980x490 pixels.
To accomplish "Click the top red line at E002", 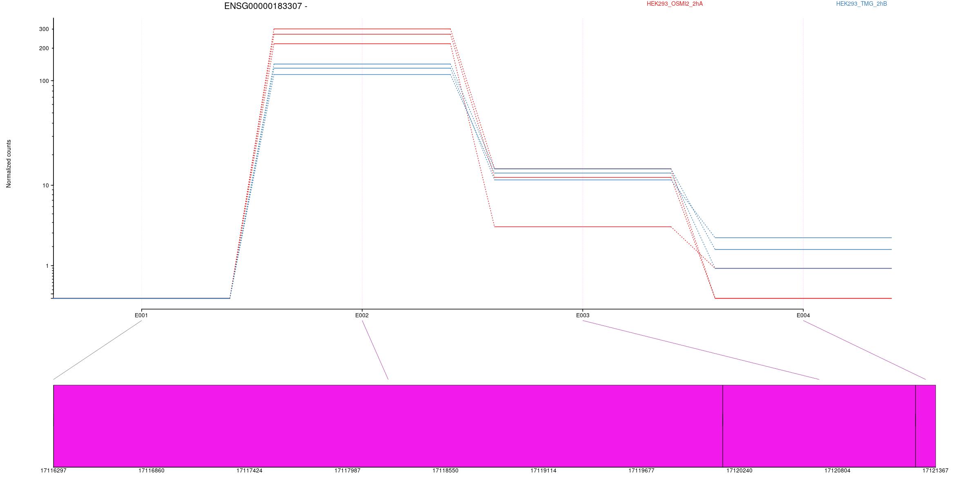I will [362, 29].
